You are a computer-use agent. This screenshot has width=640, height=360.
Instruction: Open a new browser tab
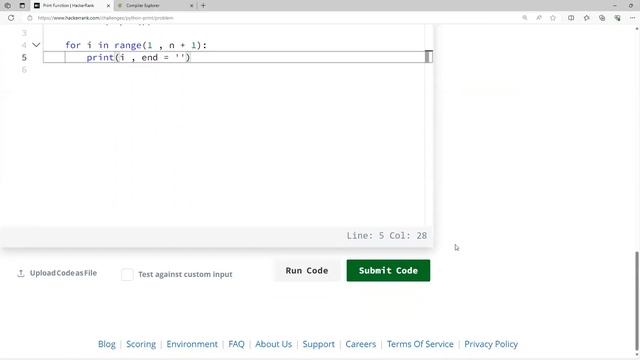pos(203,6)
